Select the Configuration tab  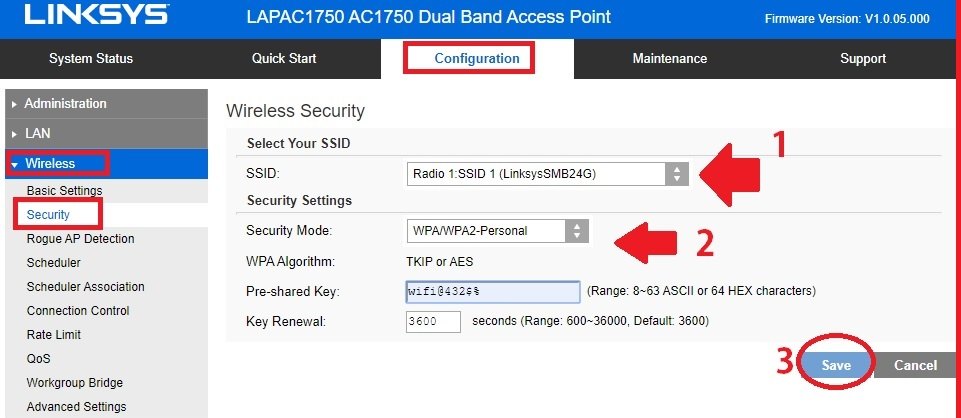(476, 59)
